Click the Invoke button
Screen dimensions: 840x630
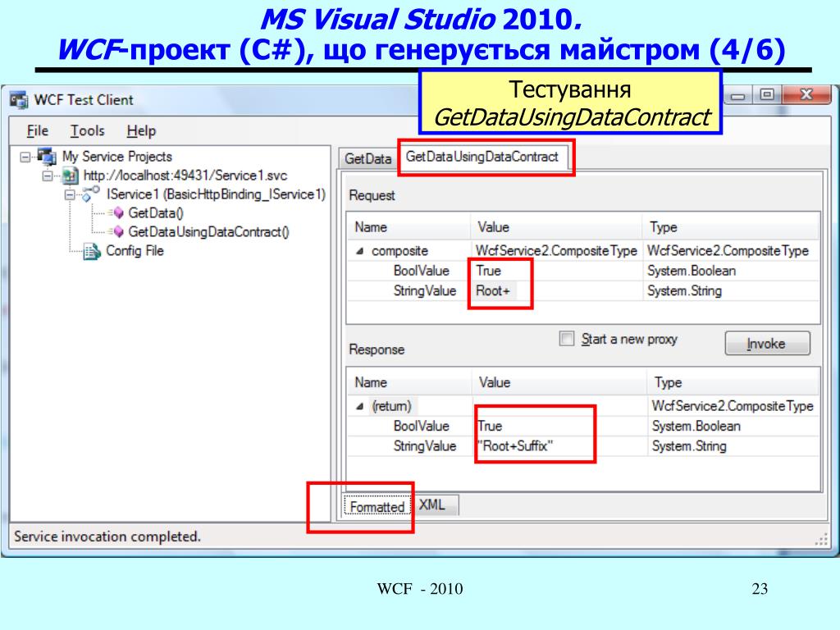click(767, 344)
